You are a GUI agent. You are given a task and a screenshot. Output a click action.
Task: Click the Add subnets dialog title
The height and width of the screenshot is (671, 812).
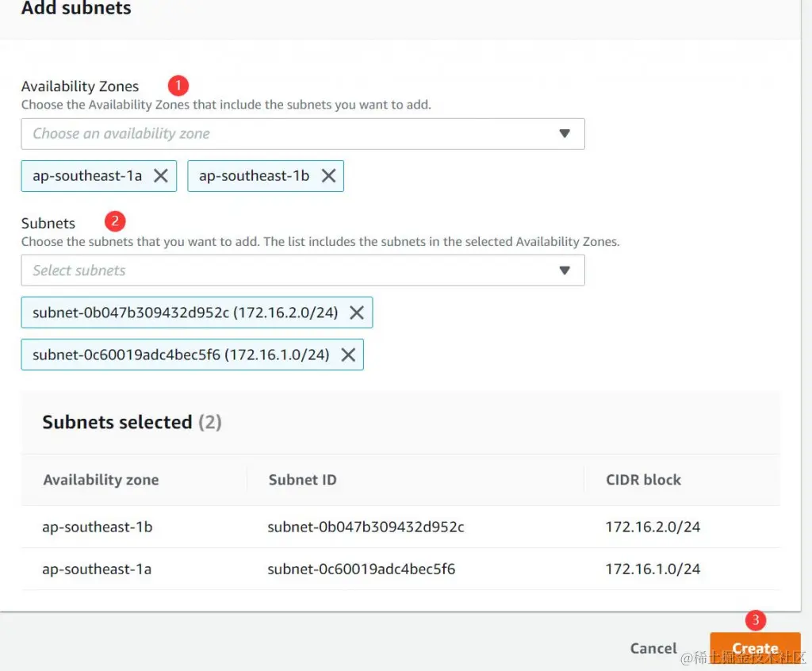pos(76,10)
